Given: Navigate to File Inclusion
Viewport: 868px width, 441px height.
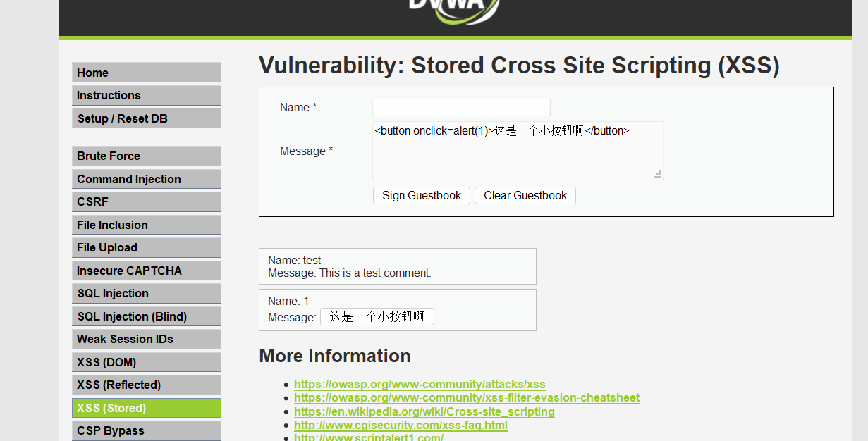Looking at the screenshot, I should tap(147, 225).
